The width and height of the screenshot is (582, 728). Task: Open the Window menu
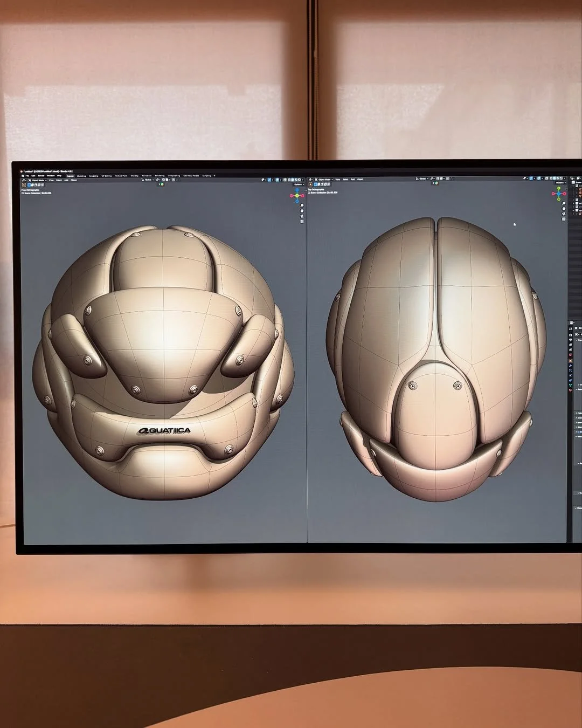[51, 176]
